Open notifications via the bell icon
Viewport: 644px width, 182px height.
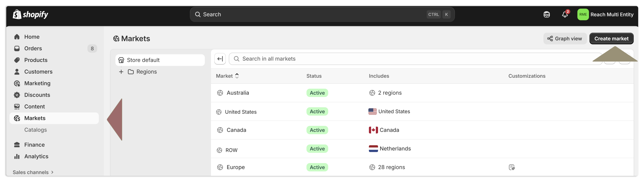click(x=564, y=14)
